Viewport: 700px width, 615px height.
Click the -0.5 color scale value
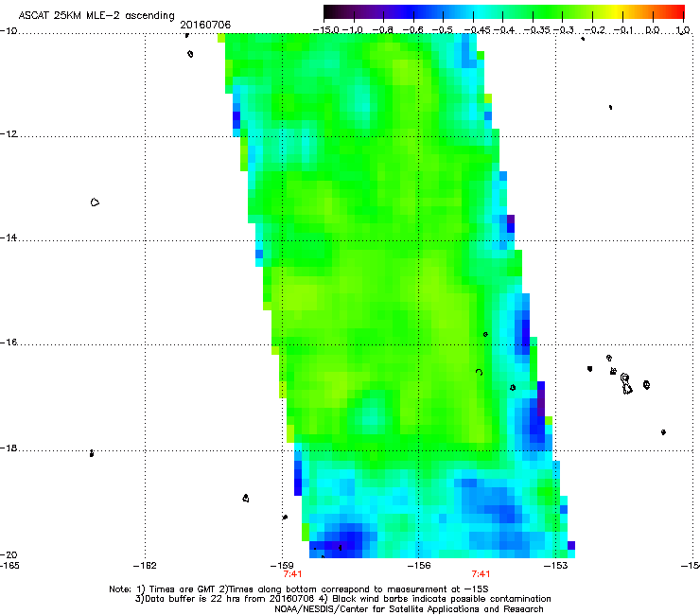tap(443, 30)
